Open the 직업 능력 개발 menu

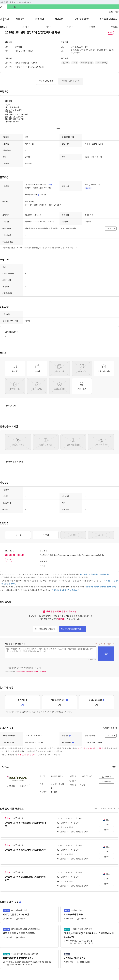[x=81, y=19]
